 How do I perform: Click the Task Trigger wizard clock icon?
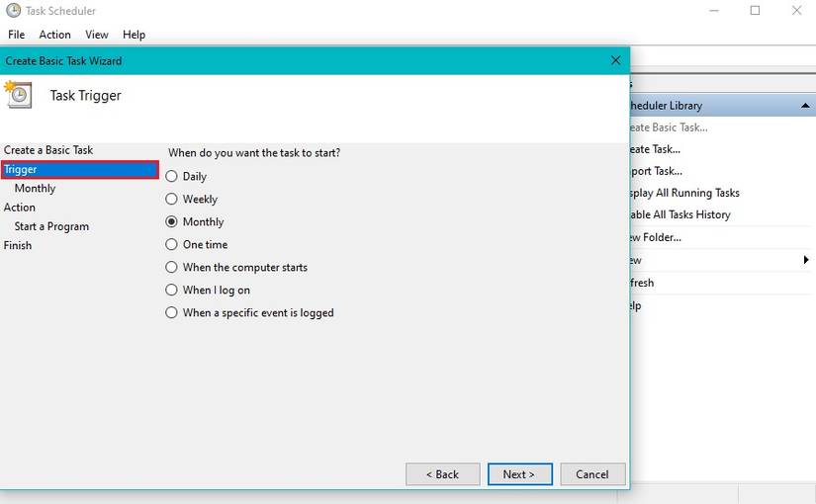coord(18,95)
